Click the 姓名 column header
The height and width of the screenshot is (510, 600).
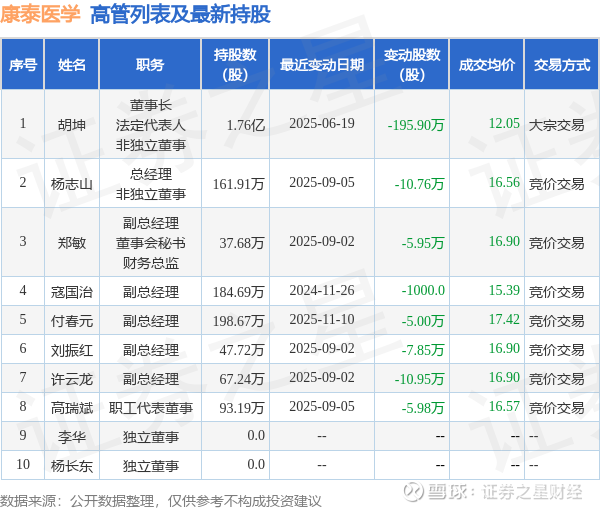coord(72,64)
